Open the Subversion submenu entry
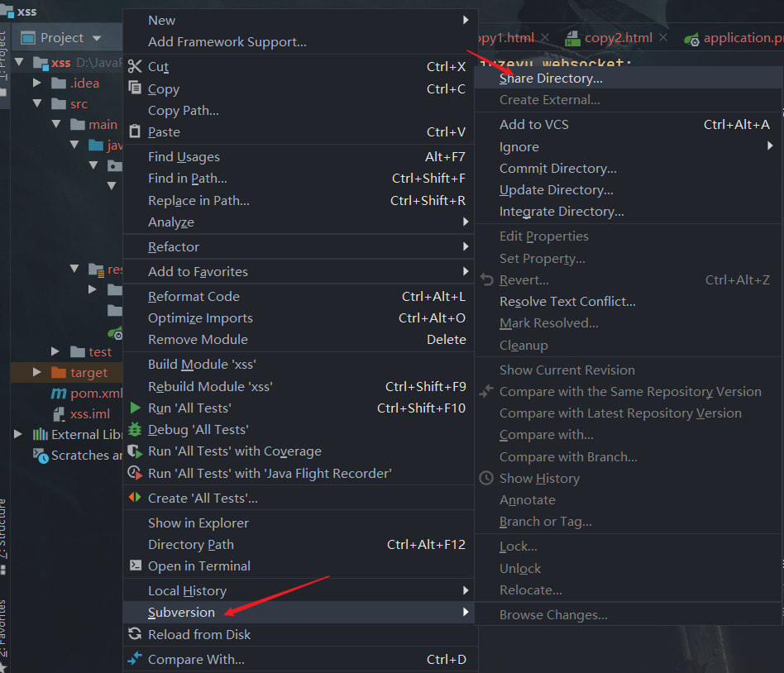Viewport: 784px width, 673px height. pyautogui.click(x=299, y=612)
